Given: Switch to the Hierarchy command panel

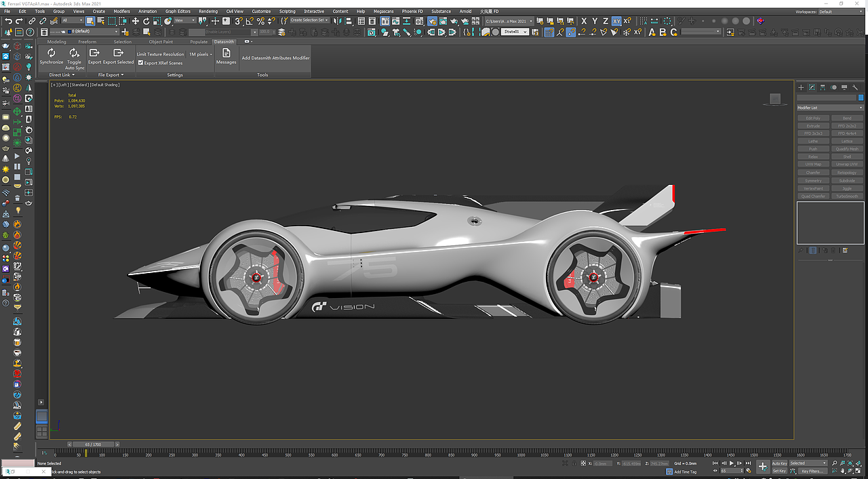Looking at the screenshot, I should (x=823, y=88).
